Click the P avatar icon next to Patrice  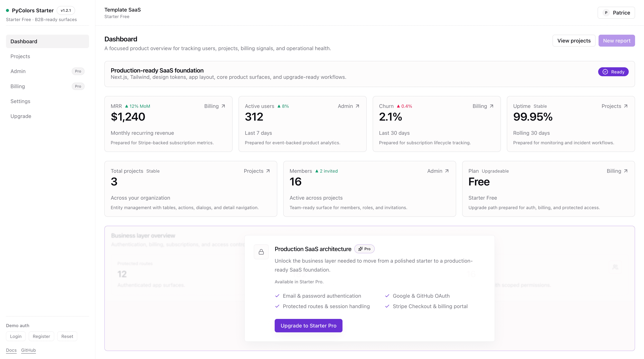point(606,13)
